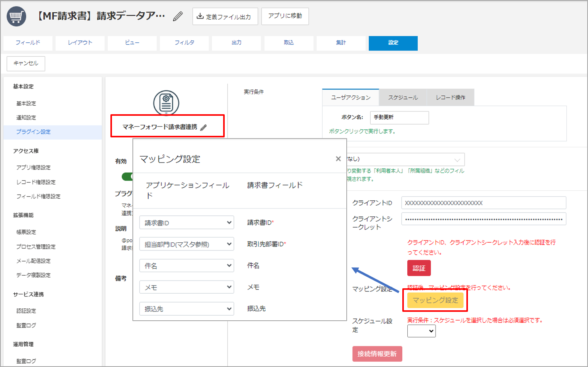The image size is (588, 367).
Task: Open 基本設定 sidebar item
Action: [26, 103]
